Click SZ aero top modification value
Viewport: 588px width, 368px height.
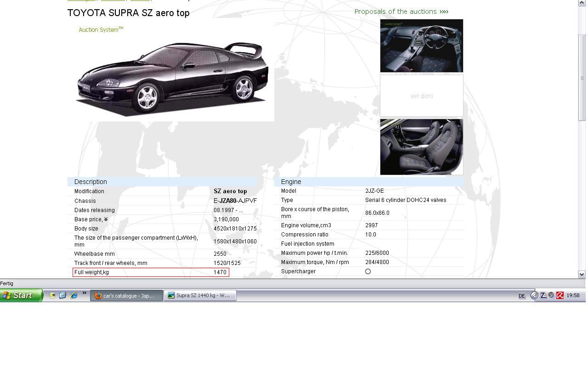pos(230,191)
